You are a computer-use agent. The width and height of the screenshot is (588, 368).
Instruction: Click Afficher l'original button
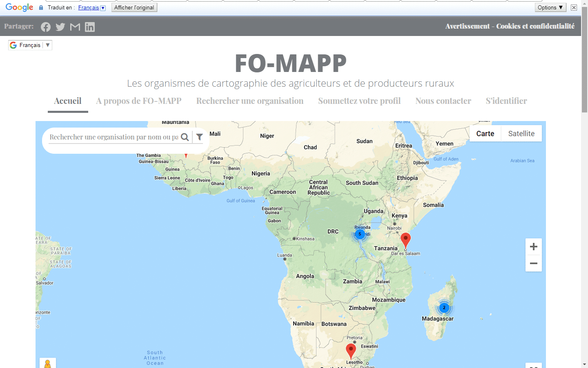pos(134,7)
